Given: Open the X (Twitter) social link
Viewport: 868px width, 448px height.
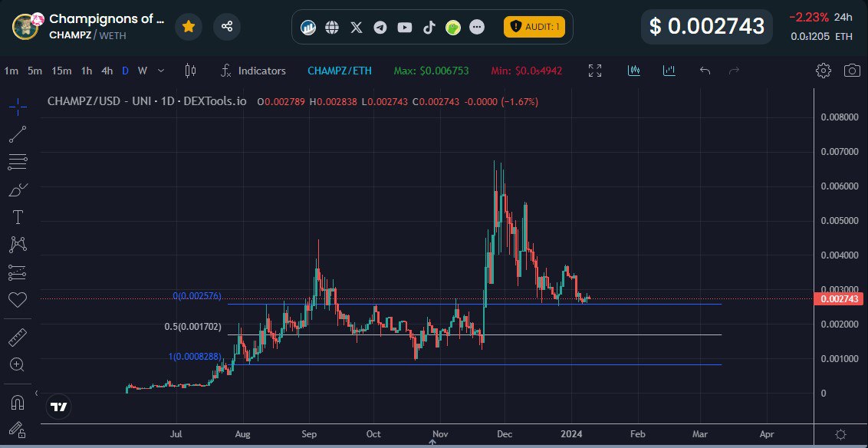Looking at the screenshot, I should click(x=357, y=27).
